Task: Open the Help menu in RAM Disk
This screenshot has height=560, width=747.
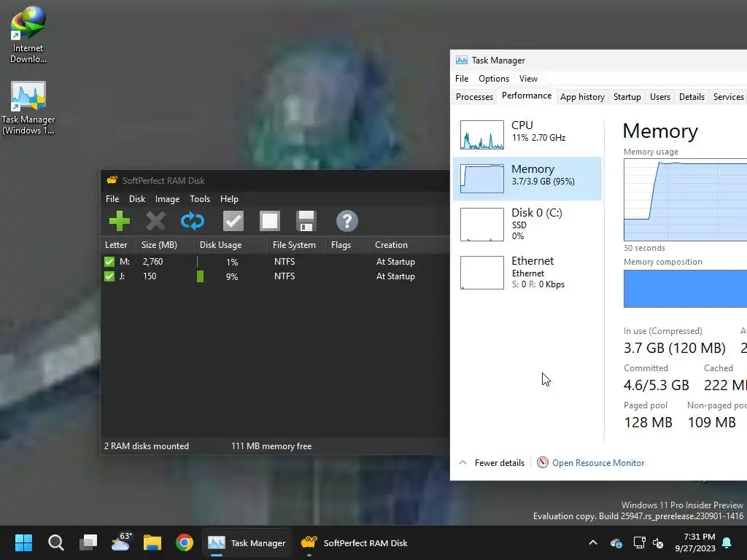Action: [229, 199]
